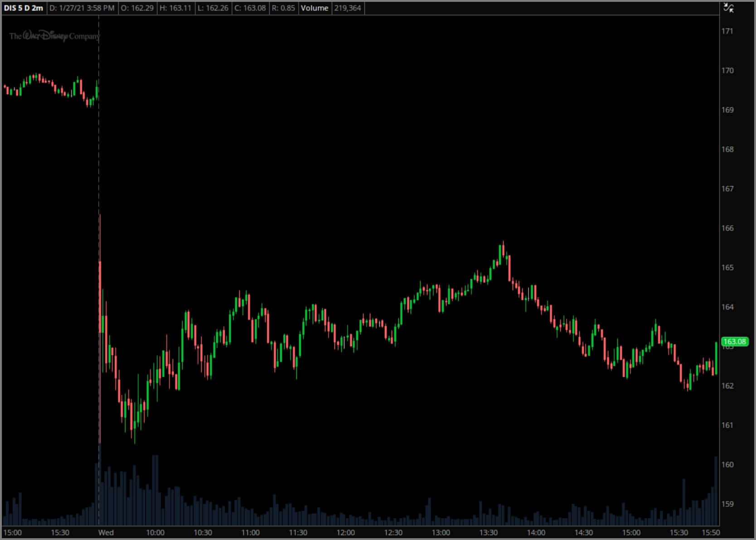The height and width of the screenshot is (540, 756).
Task: Click the tall red opening candle at Wed open
Action: click(x=100, y=297)
